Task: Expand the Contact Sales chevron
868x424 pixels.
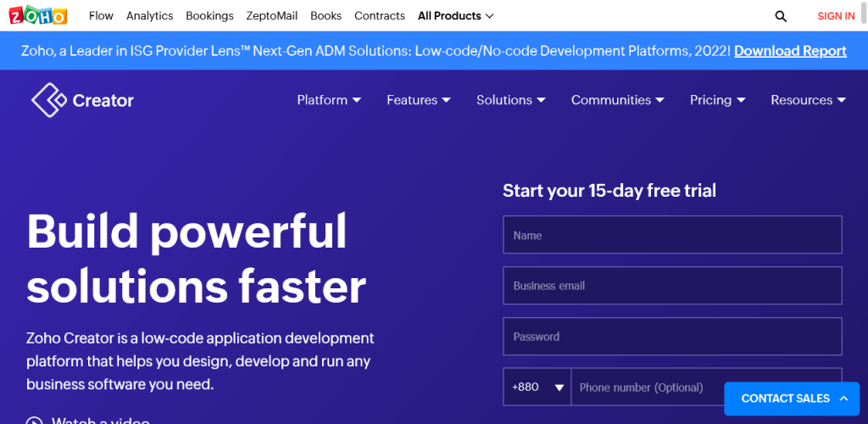Action: point(843,398)
